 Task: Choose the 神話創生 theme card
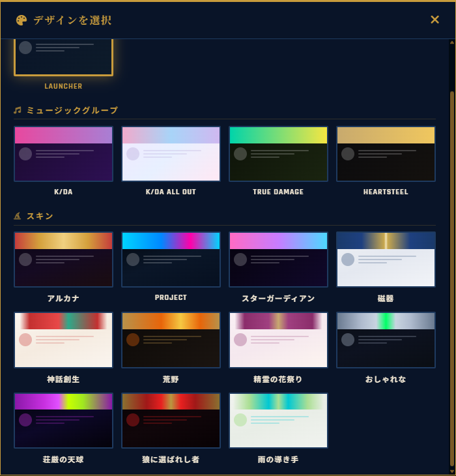[63, 340]
